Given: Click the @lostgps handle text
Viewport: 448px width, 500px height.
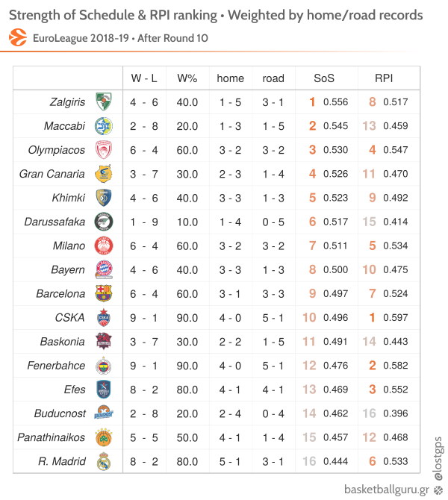Looking at the screenshot, I should click(x=438, y=458).
